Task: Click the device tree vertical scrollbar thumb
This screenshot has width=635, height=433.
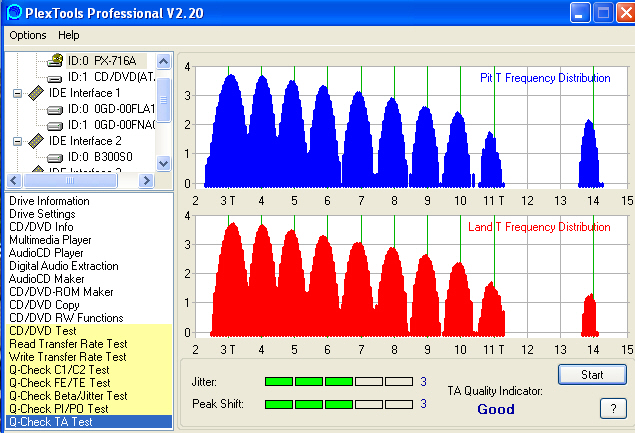Action: pyautogui.click(x=164, y=100)
